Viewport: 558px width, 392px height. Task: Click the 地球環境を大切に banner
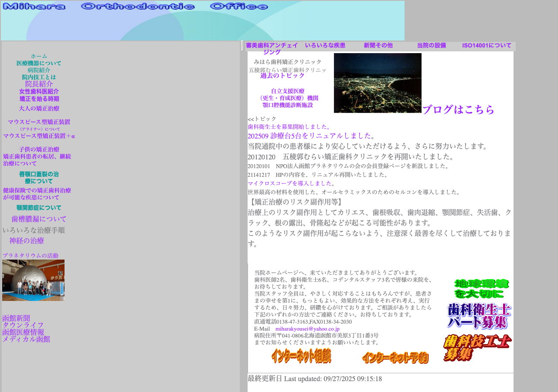click(x=481, y=289)
